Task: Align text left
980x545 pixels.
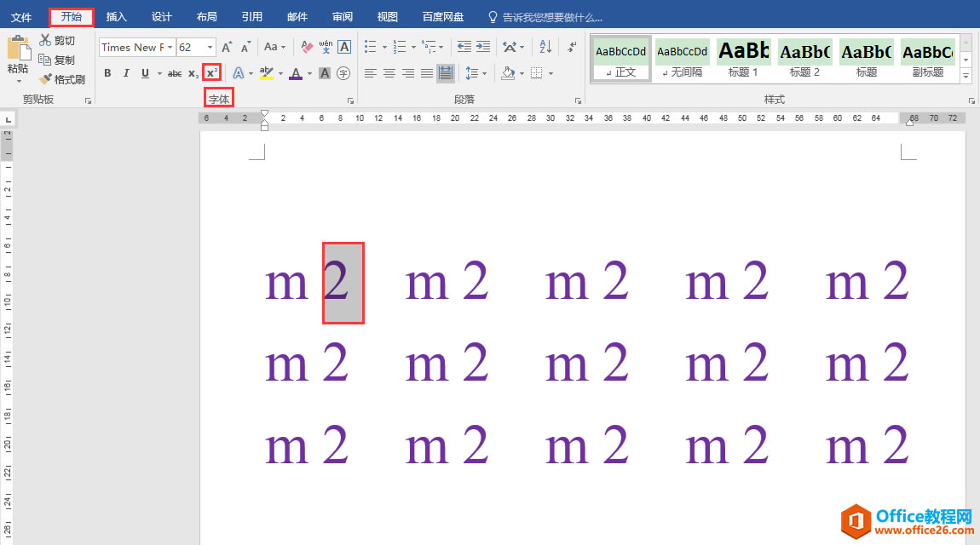Action: tap(371, 73)
